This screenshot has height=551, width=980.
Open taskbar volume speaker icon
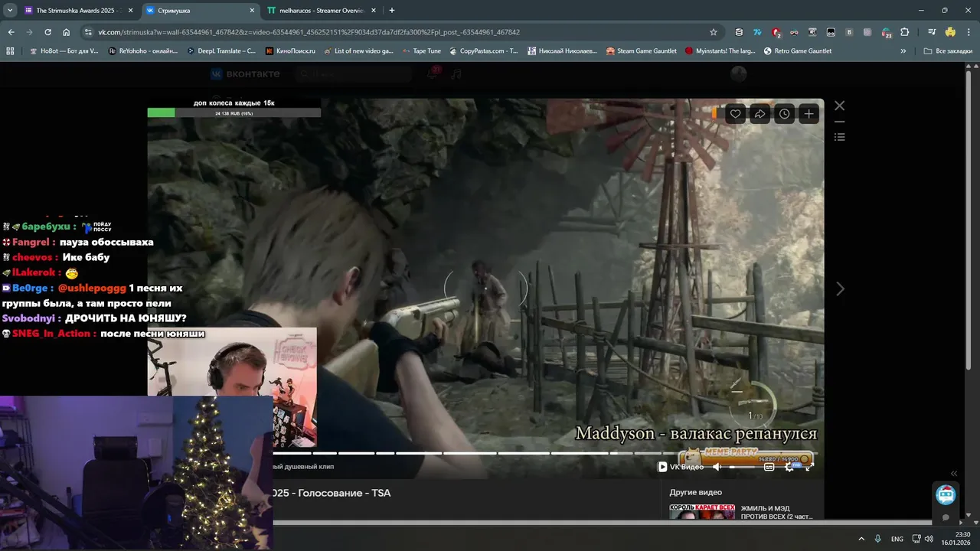coord(930,539)
